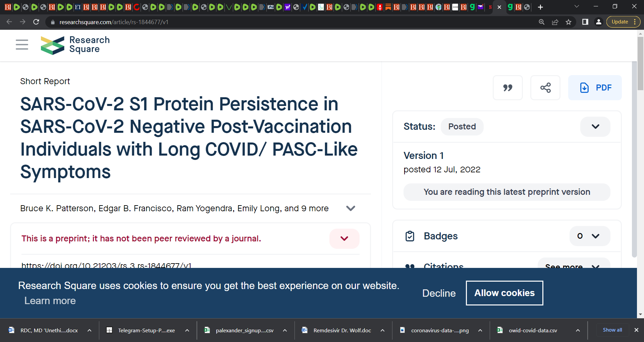Expand the preprint notice chevron

point(344,238)
